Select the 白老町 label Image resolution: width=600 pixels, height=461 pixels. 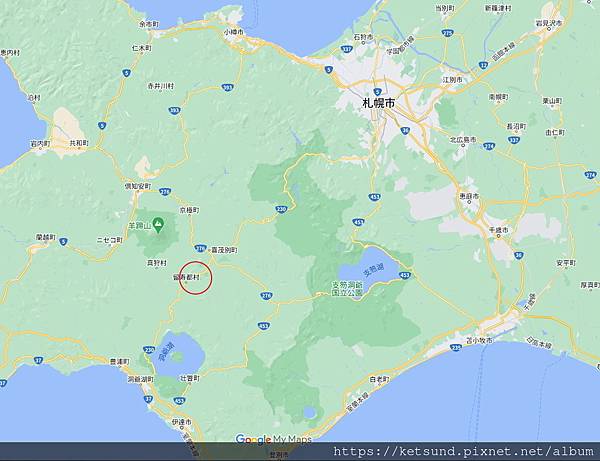pyautogui.click(x=380, y=379)
